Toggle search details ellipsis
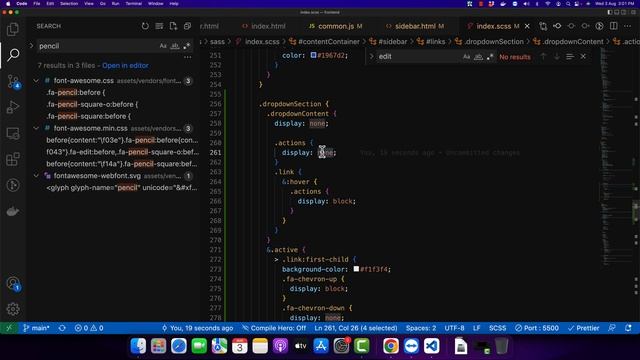 pyautogui.click(x=187, y=57)
